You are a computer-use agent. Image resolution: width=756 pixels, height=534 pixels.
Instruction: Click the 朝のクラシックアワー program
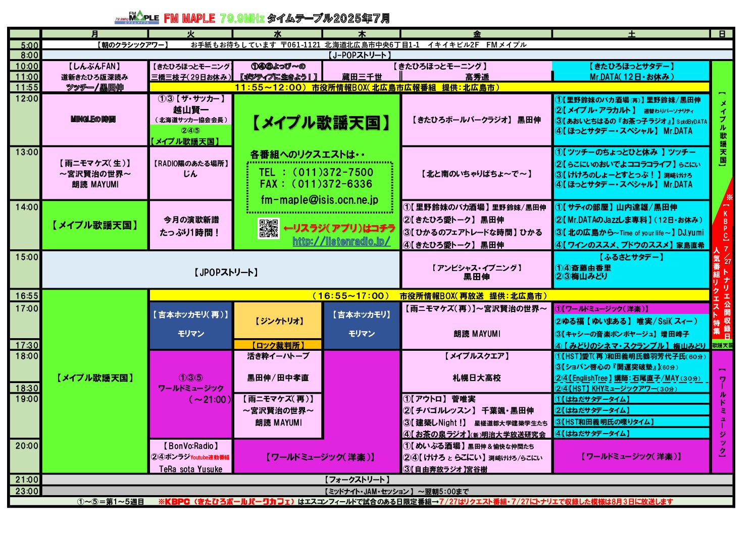[x=132, y=45]
